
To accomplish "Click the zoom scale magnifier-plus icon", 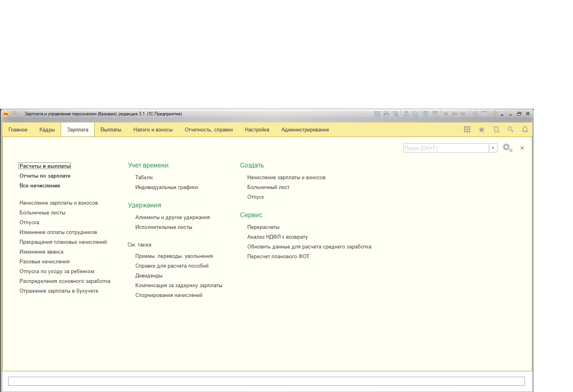I will click(x=475, y=114).
